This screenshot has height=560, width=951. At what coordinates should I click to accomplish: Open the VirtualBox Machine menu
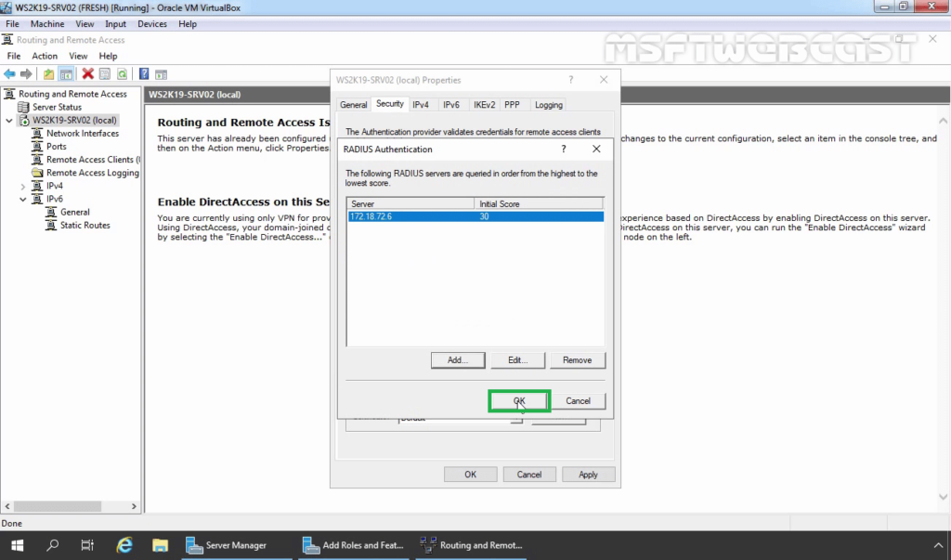click(47, 23)
